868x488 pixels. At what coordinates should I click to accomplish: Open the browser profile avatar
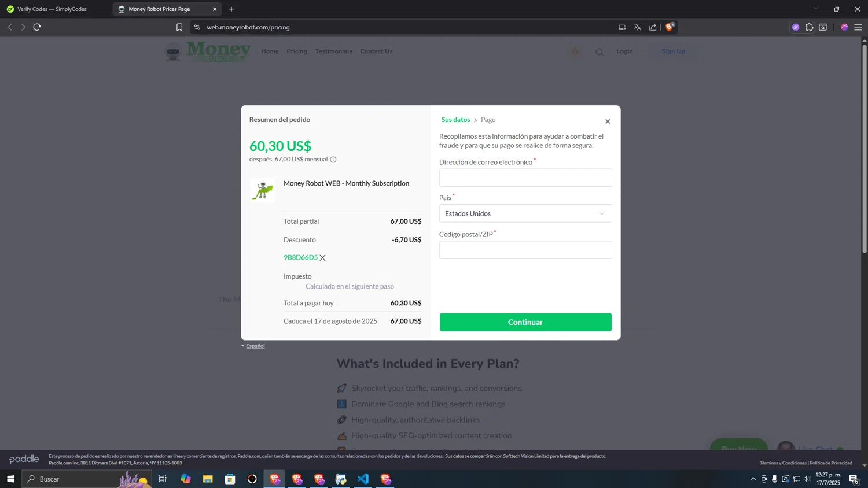(x=844, y=27)
